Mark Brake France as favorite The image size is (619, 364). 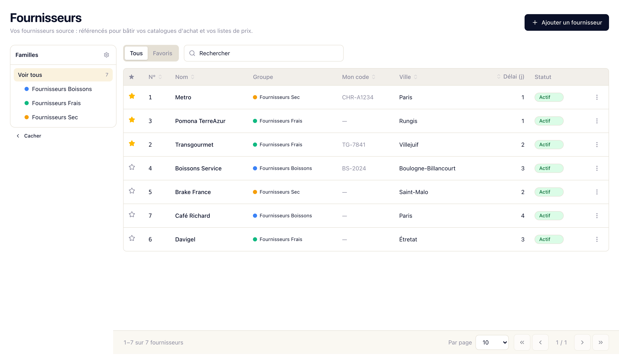pyautogui.click(x=132, y=191)
